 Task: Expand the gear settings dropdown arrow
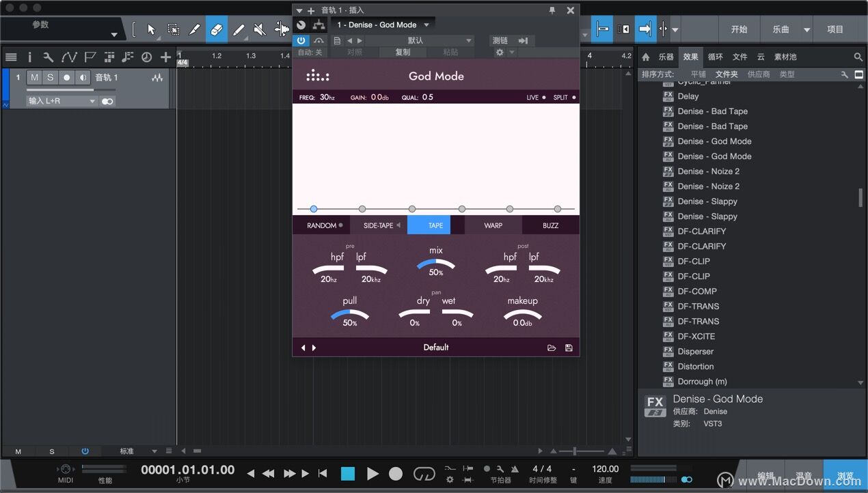point(512,53)
